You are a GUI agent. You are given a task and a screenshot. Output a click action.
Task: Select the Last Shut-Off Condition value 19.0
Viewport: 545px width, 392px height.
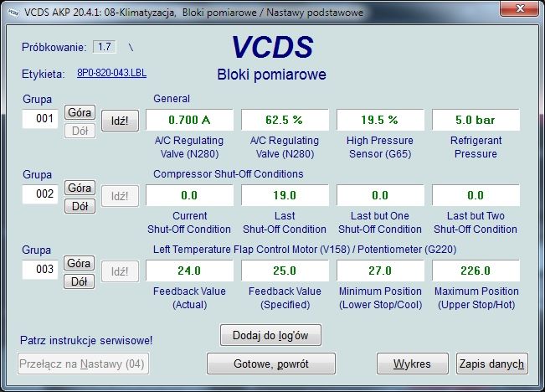[x=285, y=195]
